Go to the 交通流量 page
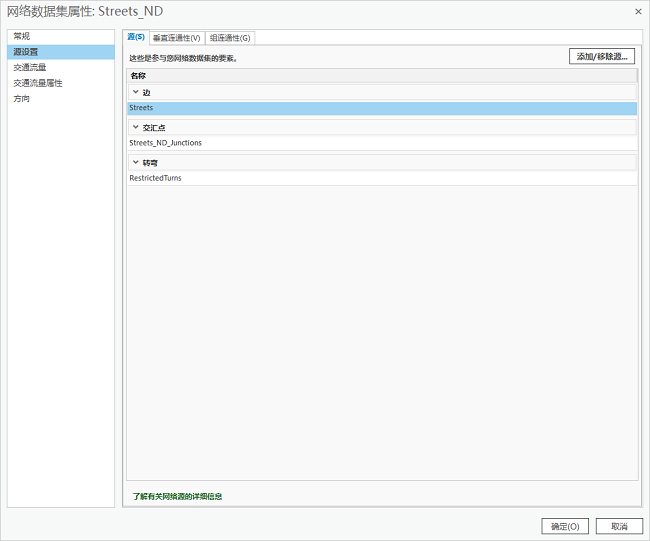 [x=30, y=68]
